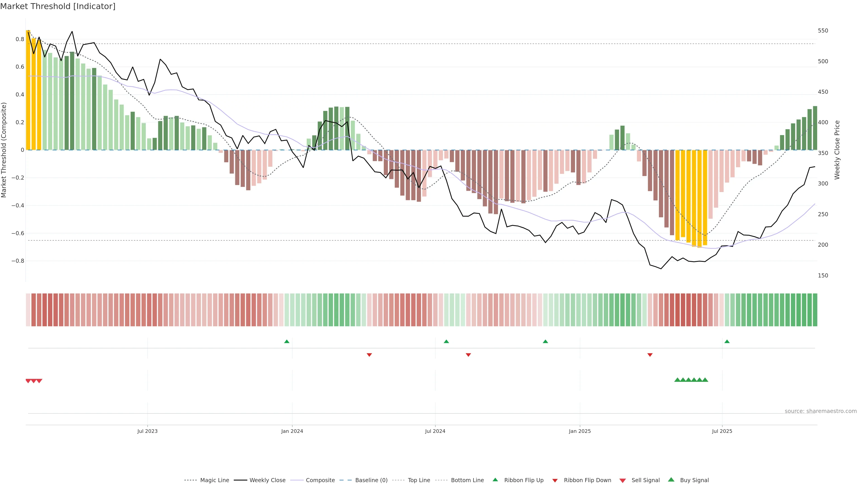
Task: Click the Jul 2024 x-axis label
Action: [435, 431]
